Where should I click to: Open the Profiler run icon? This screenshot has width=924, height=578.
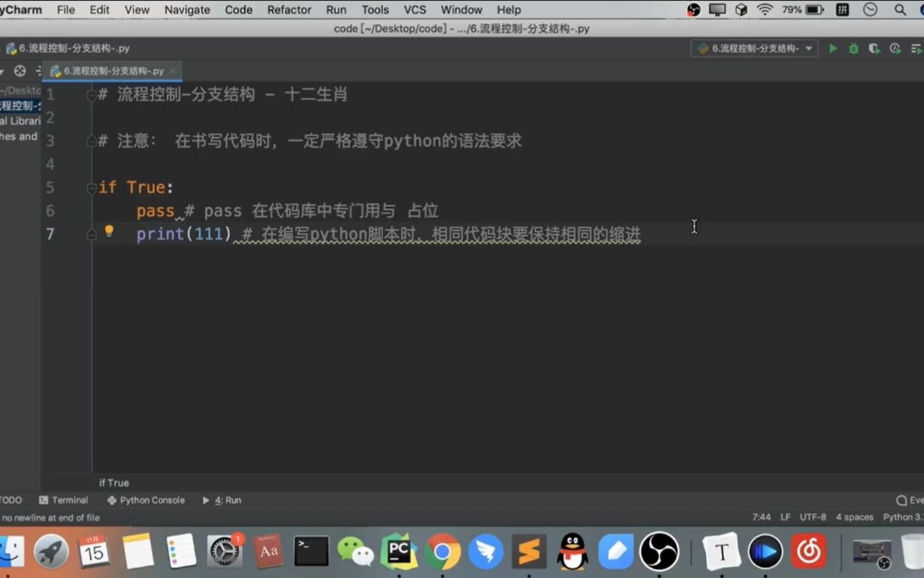tap(894, 49)
